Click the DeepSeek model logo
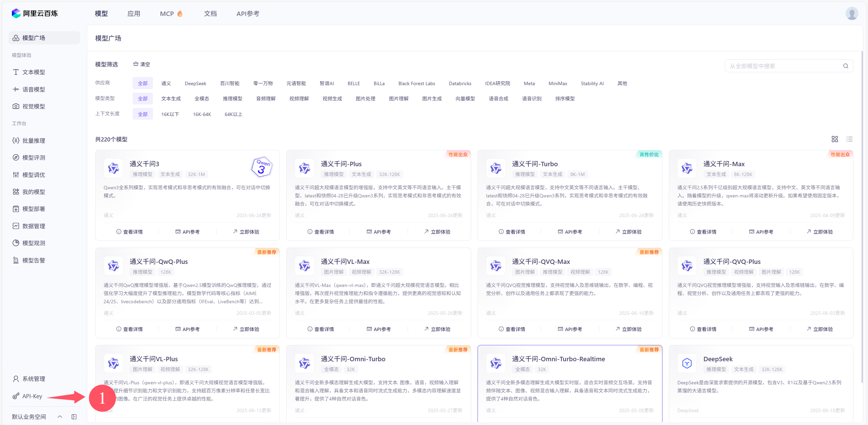The height and width of the screenshot is (425, 868). [x=687, y=363]
